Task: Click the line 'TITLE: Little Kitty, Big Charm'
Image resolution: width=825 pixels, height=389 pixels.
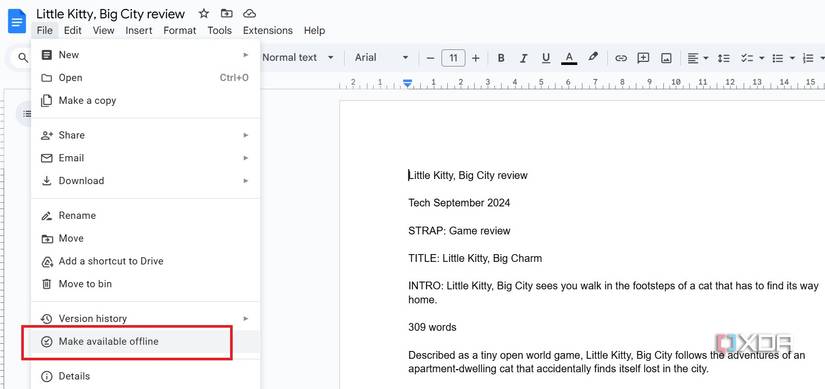Action: click(475, 258)
